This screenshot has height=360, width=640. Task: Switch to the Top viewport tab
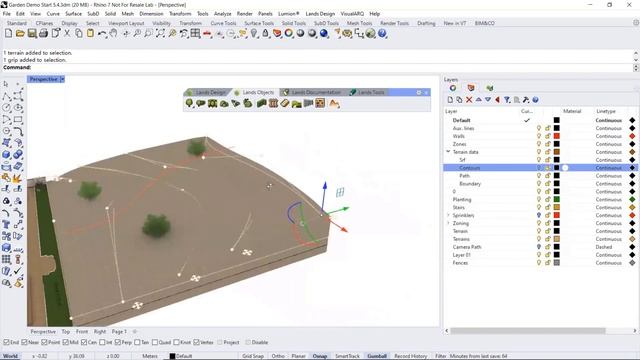click(66, 331)
